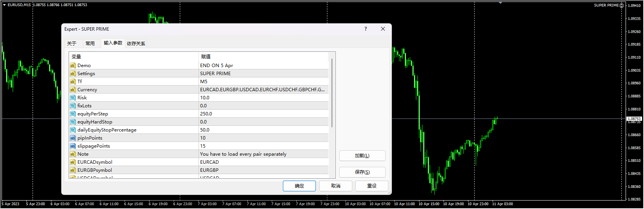The width and height of the screenshot is (644, 209).
Task: Click the string icon beside Settings
Action: [x=72, y=74]
